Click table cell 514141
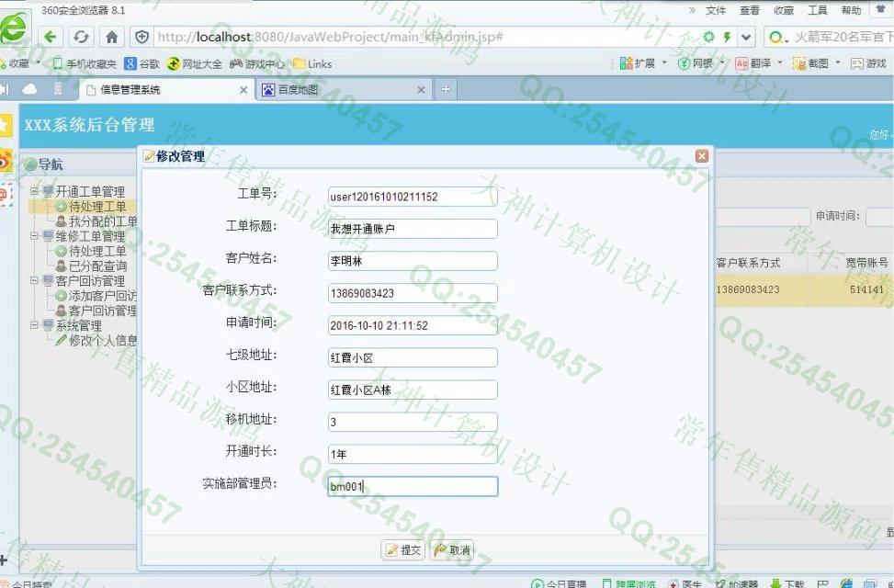Viewport: 894px width, 588px height. 866,289
